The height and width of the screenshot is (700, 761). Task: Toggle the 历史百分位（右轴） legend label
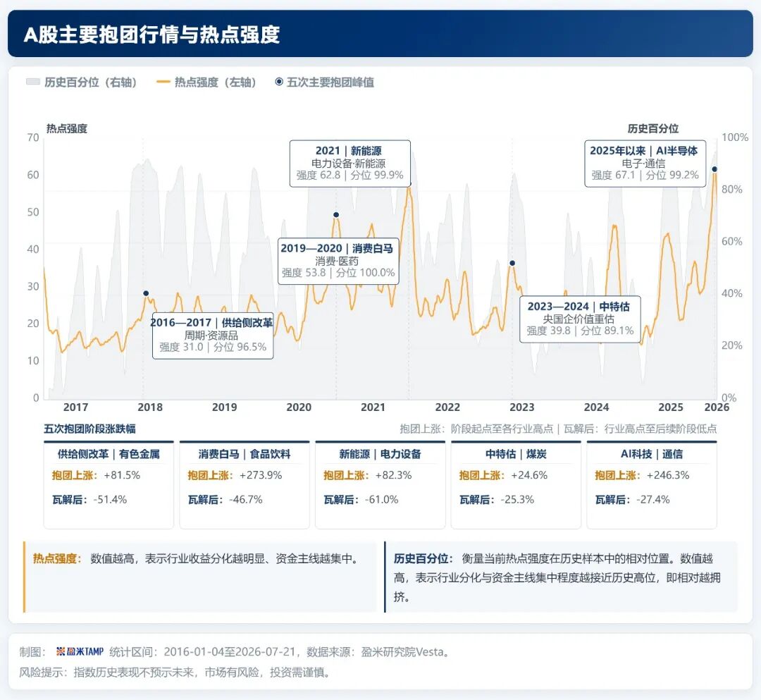tap(91, 82)
